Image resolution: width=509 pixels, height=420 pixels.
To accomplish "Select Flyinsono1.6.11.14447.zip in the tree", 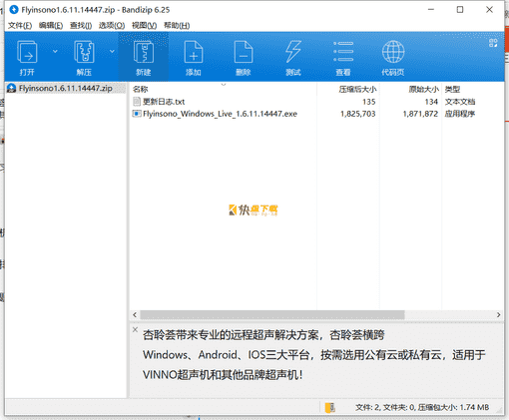I will 66,88.
